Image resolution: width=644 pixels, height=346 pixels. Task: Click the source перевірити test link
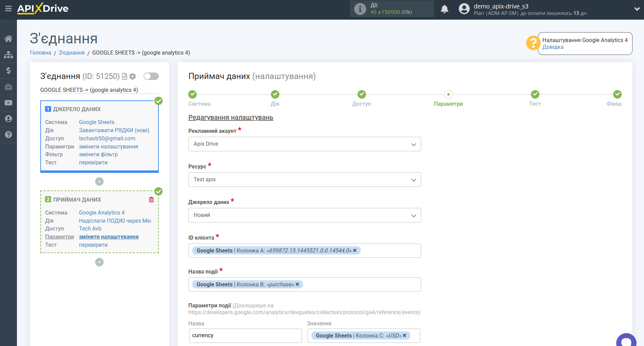[x=93, y=162]
